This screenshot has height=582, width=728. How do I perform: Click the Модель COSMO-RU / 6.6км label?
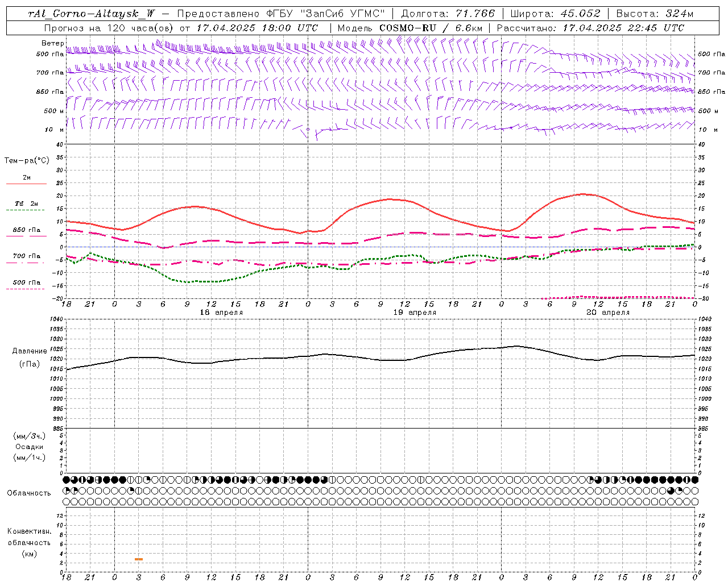click(409, 28)
